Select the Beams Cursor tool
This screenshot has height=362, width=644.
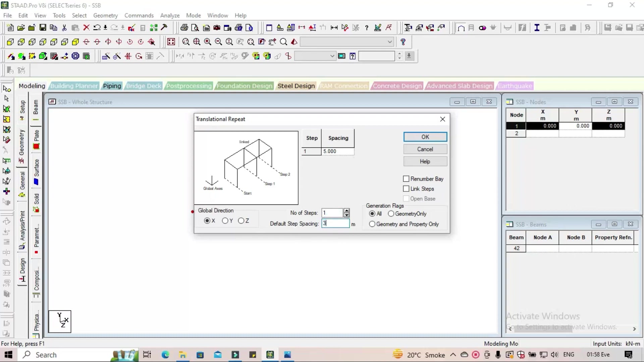point(7,99)
